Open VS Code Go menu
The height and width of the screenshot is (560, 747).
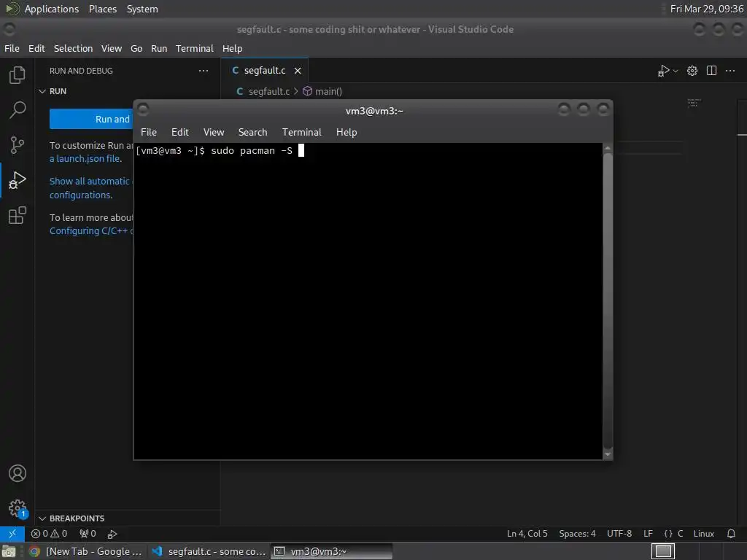(x=136, y=49)
